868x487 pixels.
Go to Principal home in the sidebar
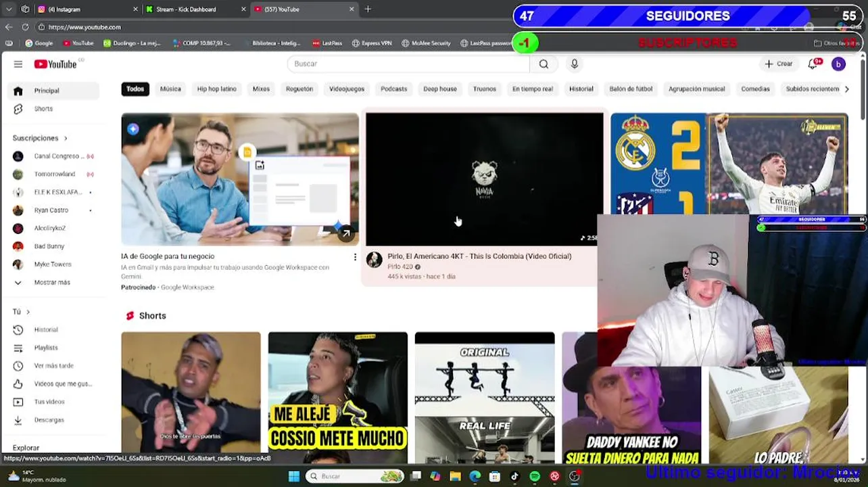54,91
